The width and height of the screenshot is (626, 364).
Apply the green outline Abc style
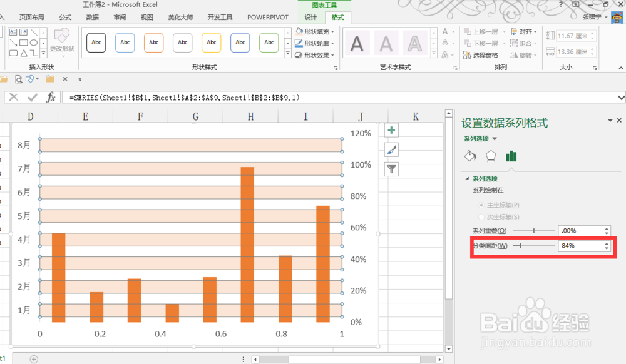(x=269, y=43)
